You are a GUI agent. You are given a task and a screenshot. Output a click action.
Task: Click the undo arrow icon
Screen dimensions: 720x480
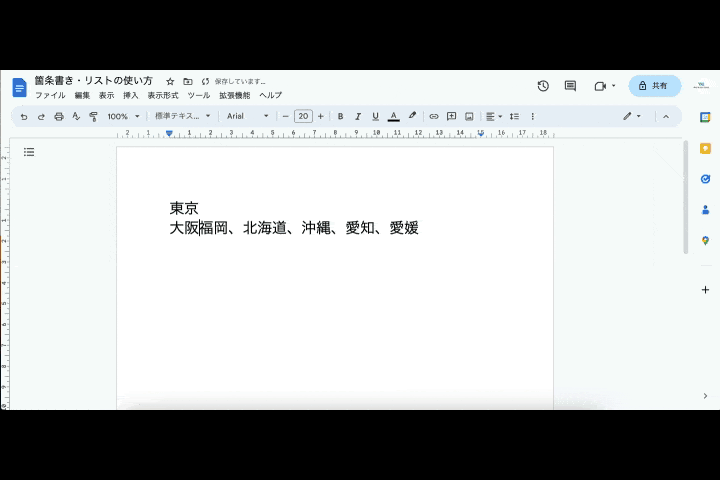point(24,116)
